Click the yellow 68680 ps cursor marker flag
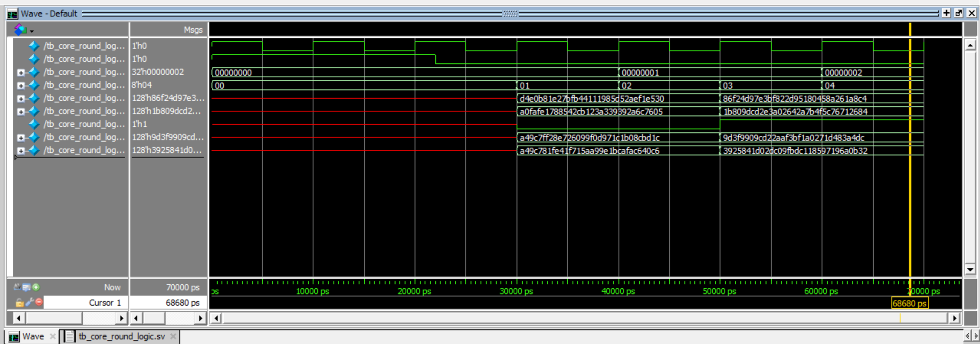The height and width of the screenshot is (344, 980). coord(909,303)
